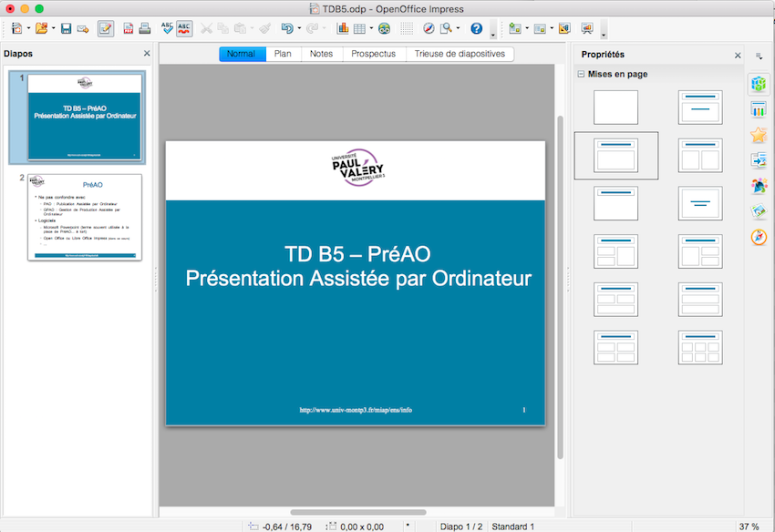
Task: Switch to the Plan view tab
Action: pyautogui.click(x=283, y=54)
